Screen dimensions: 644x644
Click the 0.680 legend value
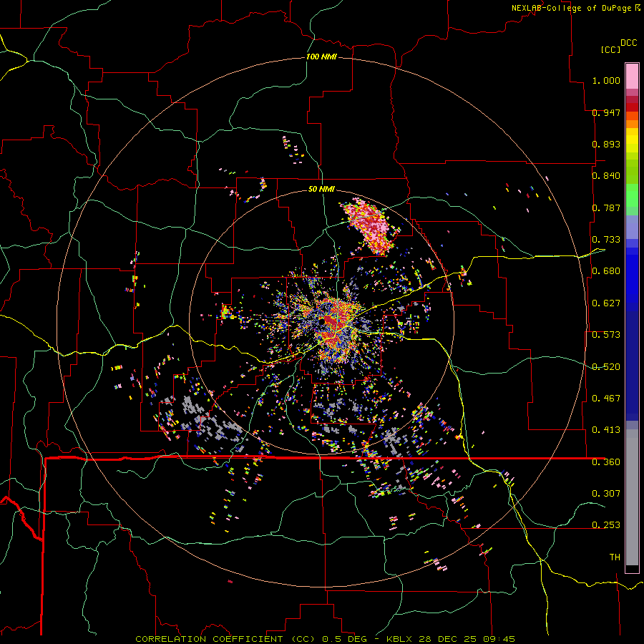pyautogui.click(x=606, y=271)
